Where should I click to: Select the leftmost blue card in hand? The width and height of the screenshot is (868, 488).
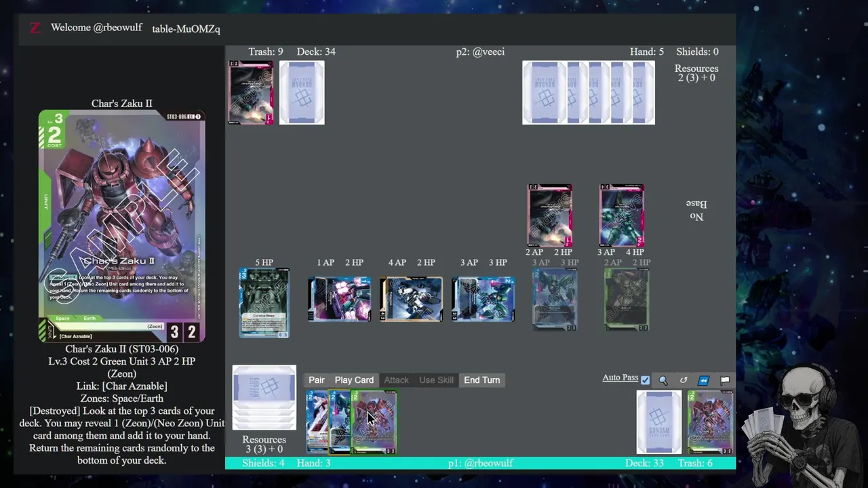(316, 422)
